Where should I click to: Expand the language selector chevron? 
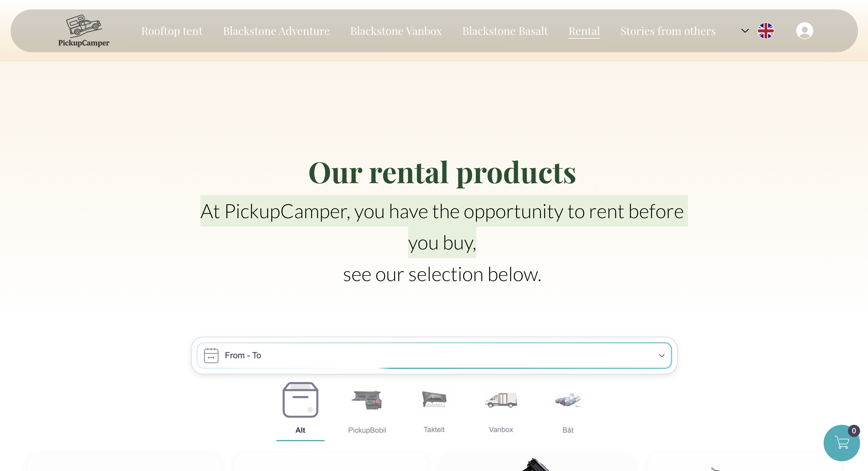coord(745,31)
